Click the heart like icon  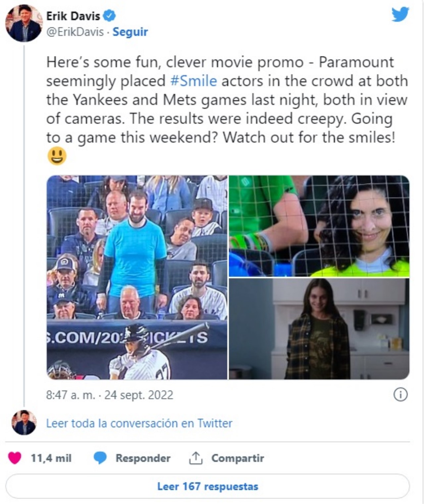(x=15, y=458)
